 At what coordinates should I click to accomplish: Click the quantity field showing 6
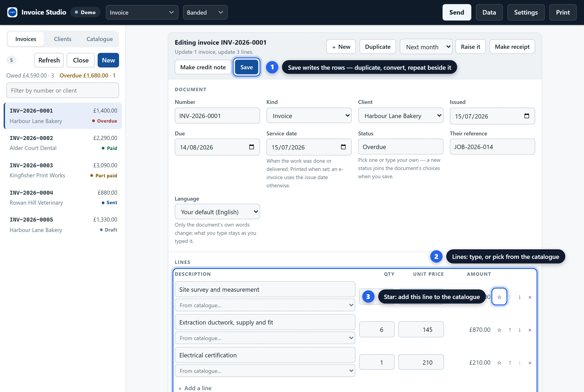coord(377,329)
